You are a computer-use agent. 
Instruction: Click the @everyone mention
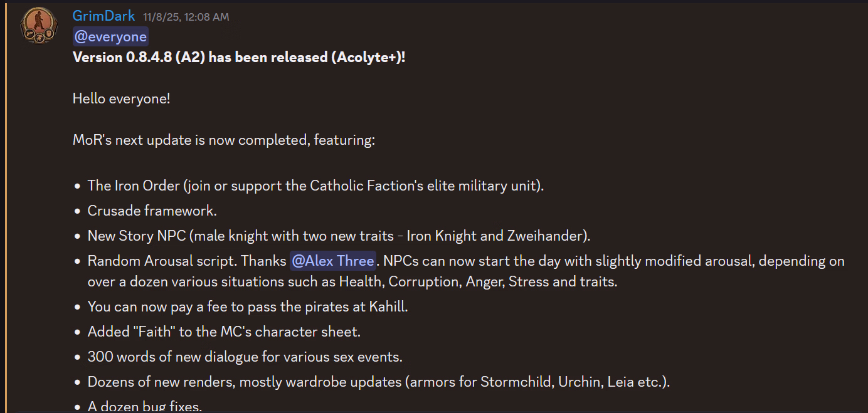[110, 36]
